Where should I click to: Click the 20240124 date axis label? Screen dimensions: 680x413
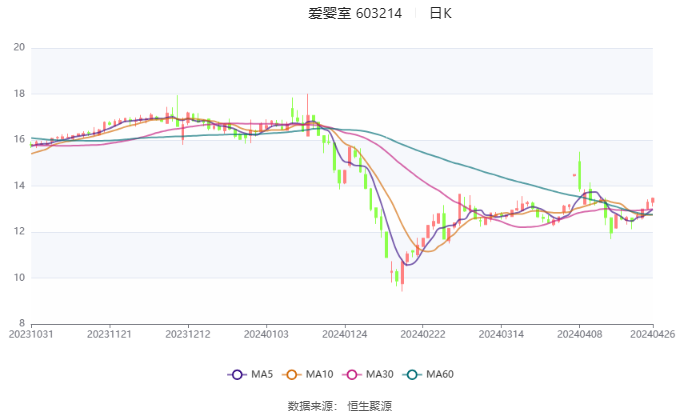[343, 334]
